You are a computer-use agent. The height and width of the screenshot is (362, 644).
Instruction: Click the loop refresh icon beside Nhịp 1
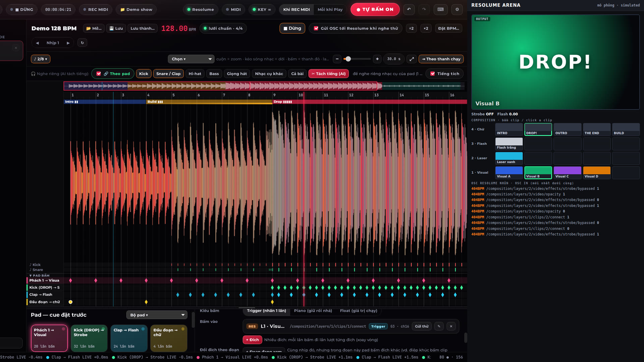click(x=82, y=43)
